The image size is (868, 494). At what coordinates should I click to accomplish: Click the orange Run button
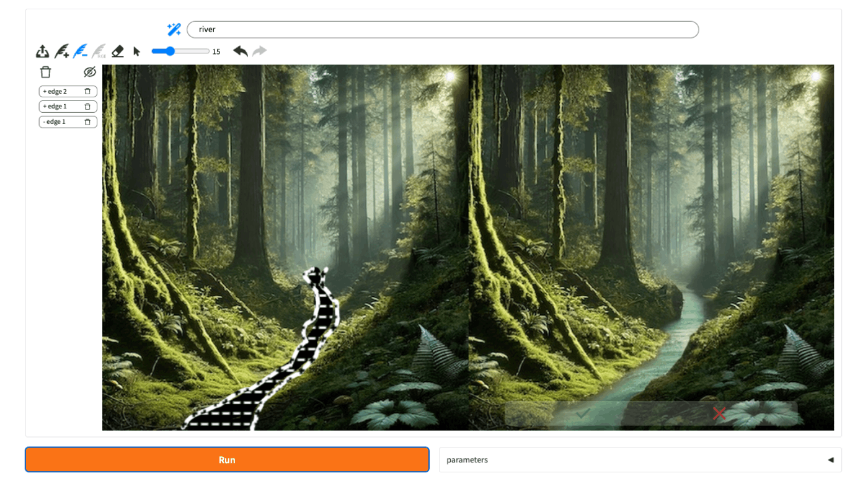tap(227, 460)
